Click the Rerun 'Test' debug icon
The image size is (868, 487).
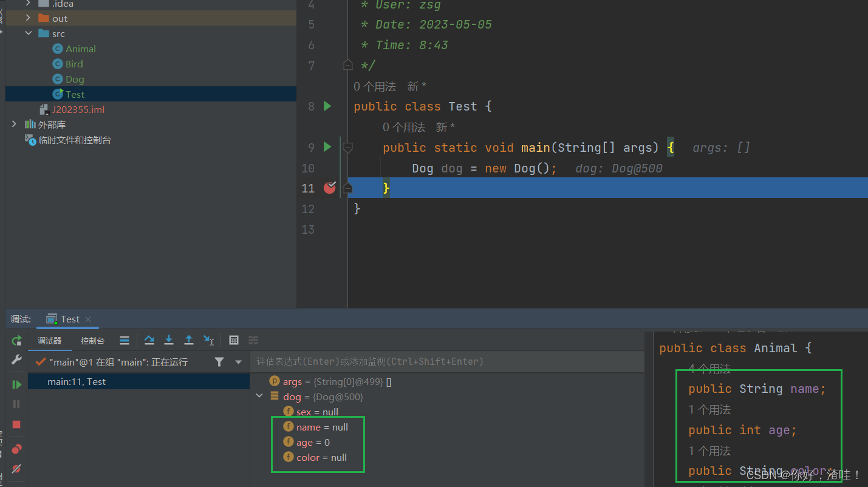pyautogui.click(x=17, y=341)
